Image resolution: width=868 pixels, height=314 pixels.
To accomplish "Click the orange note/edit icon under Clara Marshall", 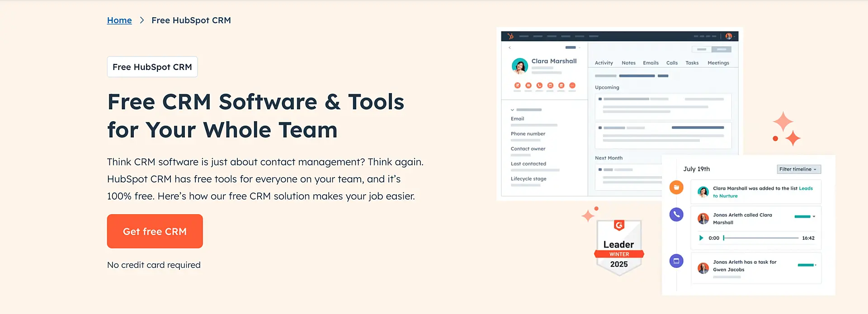I will [517, 85].
